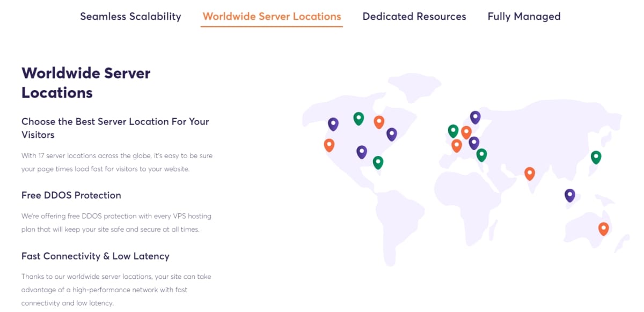Click the green pin over Japan
The width and height of the screenshot is (644, 312).
tap(596, 157)
